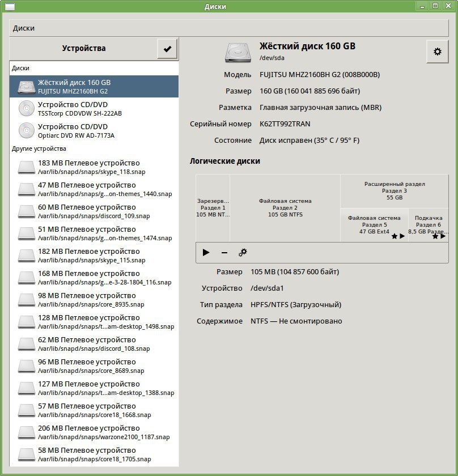This screenshot has width=458, height=476.
Task: Select the 57 MB core18_1668.snap loop device
Action: tap(94, 410)
